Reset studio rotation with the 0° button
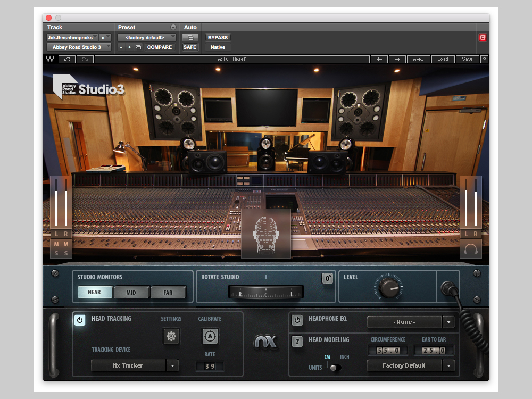532x399 pixels. [327, 278]
